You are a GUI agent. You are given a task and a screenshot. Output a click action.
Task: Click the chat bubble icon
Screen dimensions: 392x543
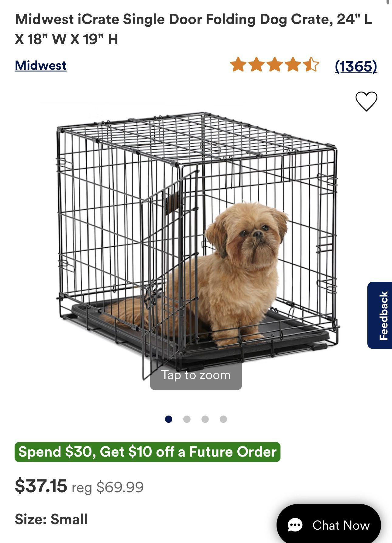click(x=295, y=525)
